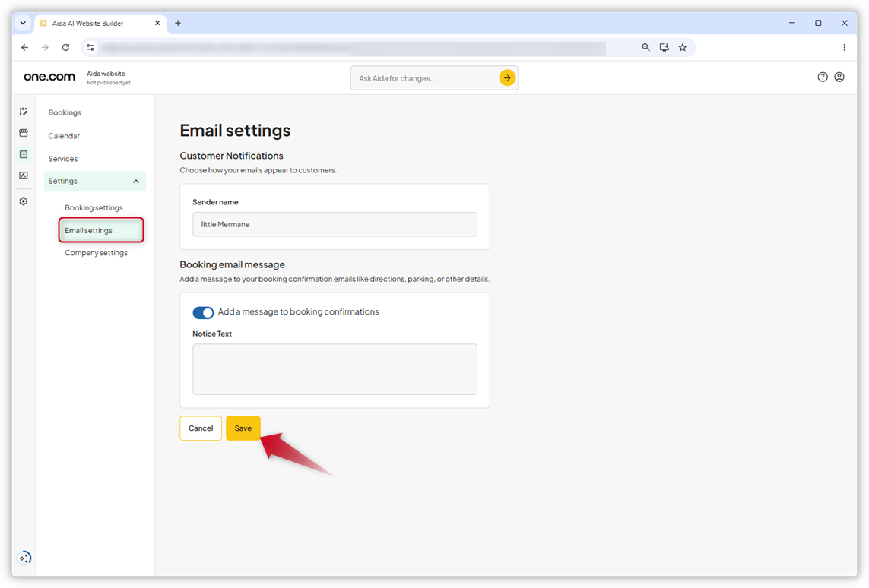Viewport: 869px width, 588px height.
Task: Bookmark this page with star icon
Action: (x=683, y=48)
